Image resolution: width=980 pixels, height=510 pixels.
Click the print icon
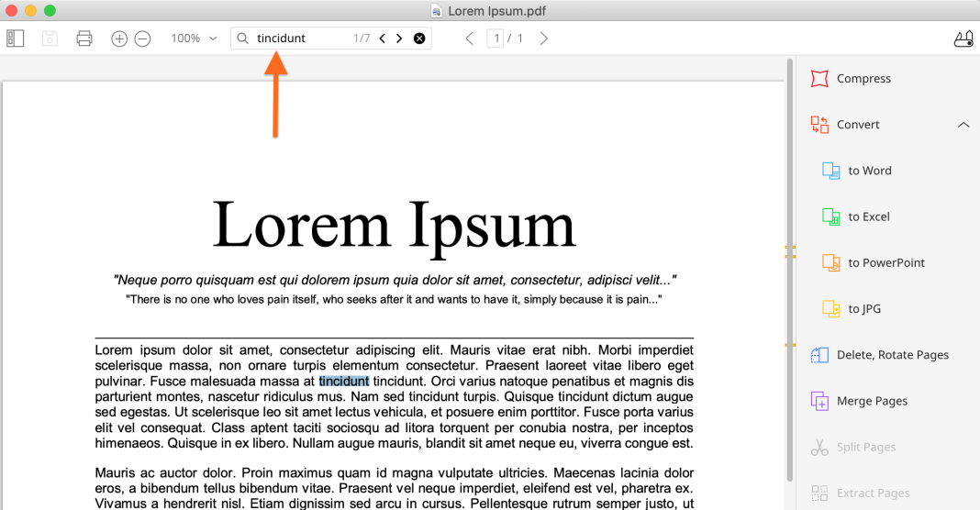click(84, 39)
